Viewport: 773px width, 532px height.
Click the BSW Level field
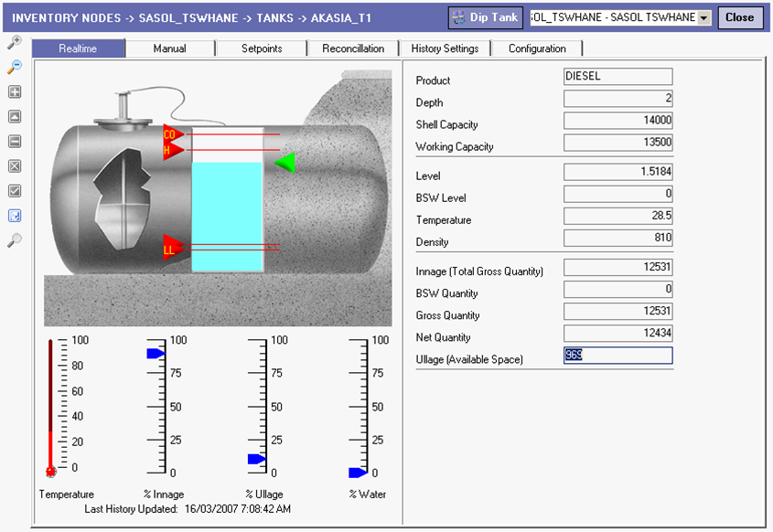(618, 194)
